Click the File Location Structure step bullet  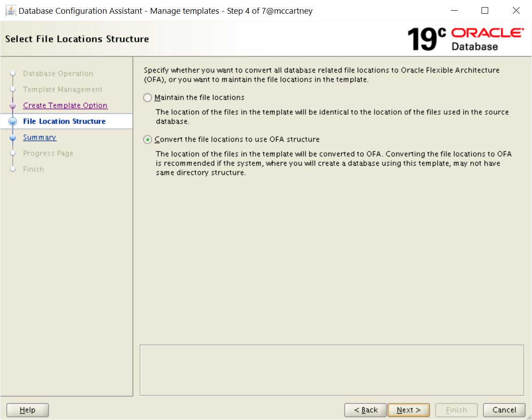click(x=13, y=121)
